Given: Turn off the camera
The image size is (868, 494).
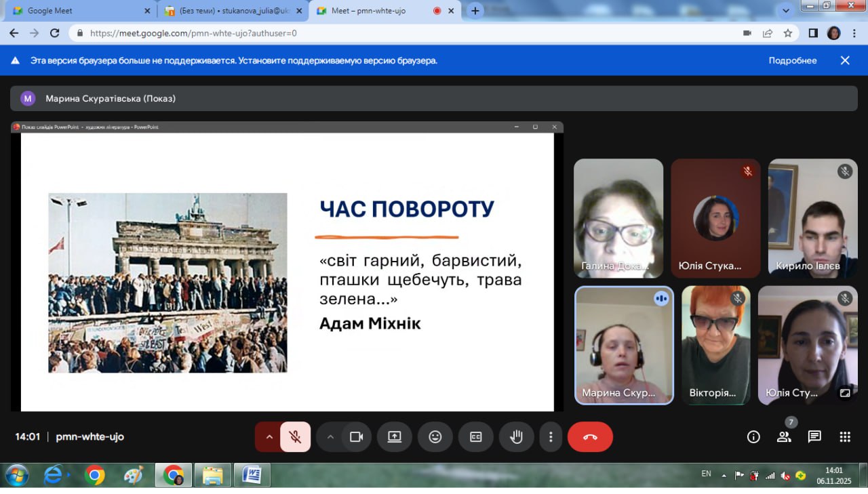Looking at the screenshot, I should 356,437.
